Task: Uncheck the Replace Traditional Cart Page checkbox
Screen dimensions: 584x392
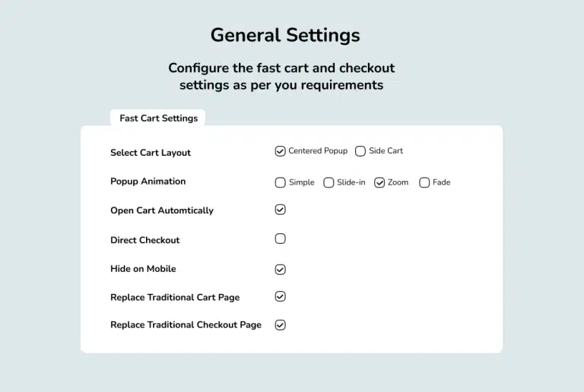Action: tap(280, 296)
